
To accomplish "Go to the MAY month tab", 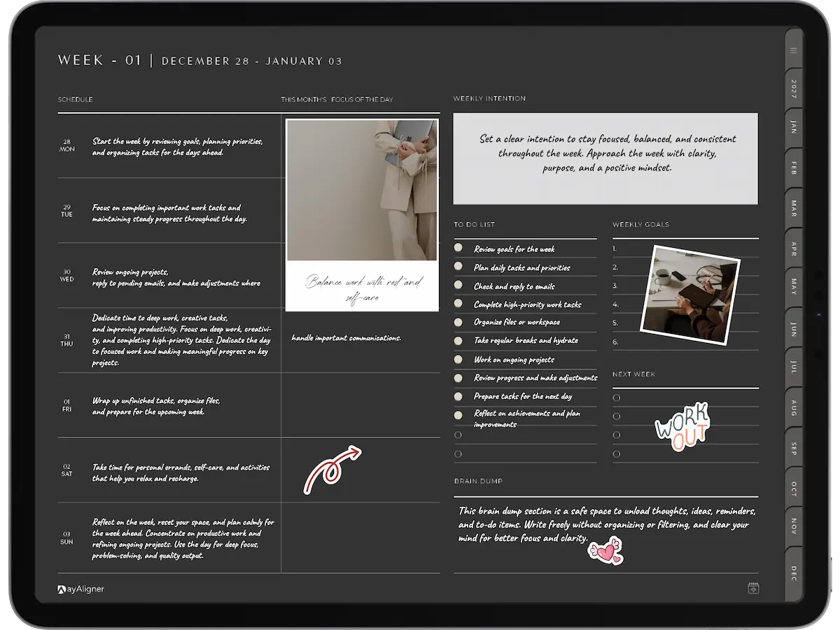I will [794, 286].
